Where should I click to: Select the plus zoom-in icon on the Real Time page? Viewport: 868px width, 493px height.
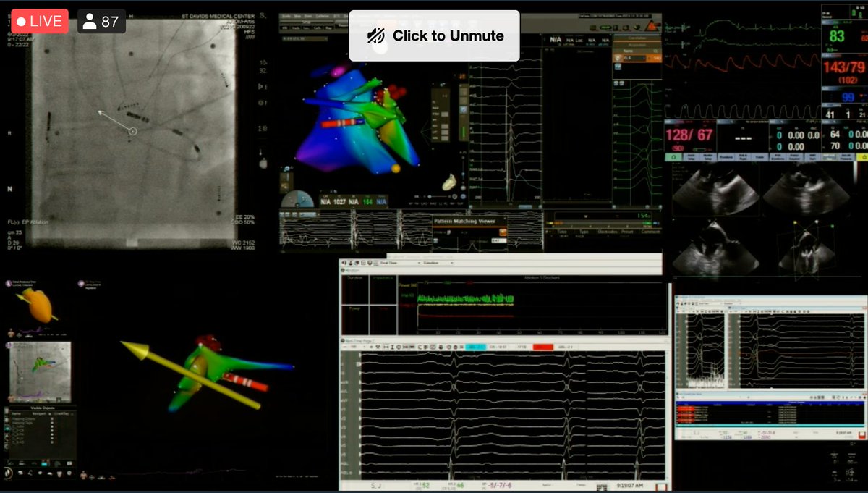tap(371, 345)
